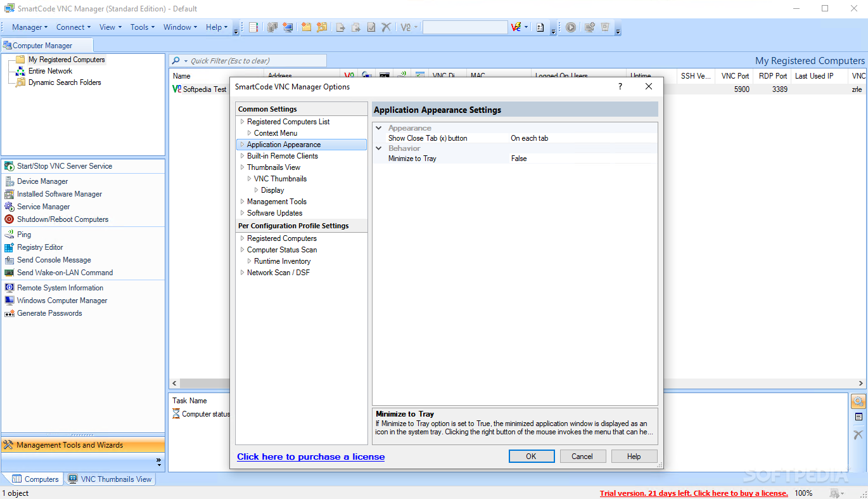Screen dimensions: 868x499
Task: Open the Manager menu
Action: [x=30, y=27]
